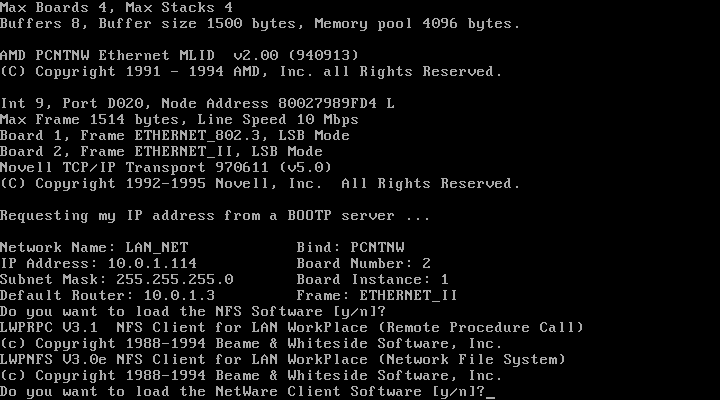
Task: Click the 'Board 2, Frame ETHERNET_II, LSB Mode' line
Action: pos(161,152)
